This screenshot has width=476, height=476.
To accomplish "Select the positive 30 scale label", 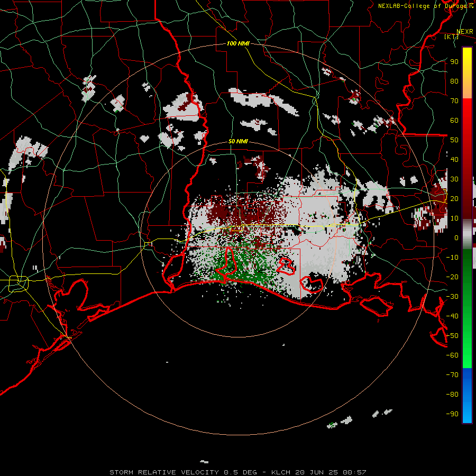I will [454, 179].
